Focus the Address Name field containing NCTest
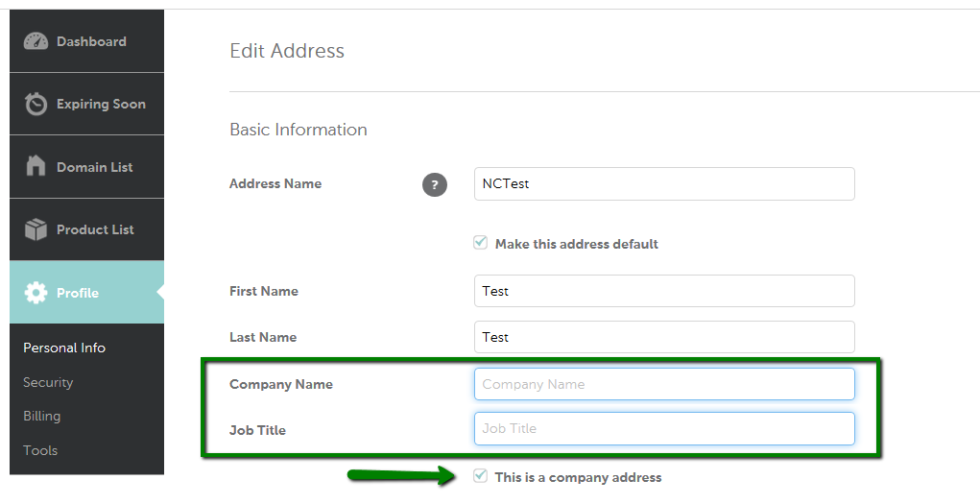The height and width of the screenshot is (504, 980). click(664, 184)
